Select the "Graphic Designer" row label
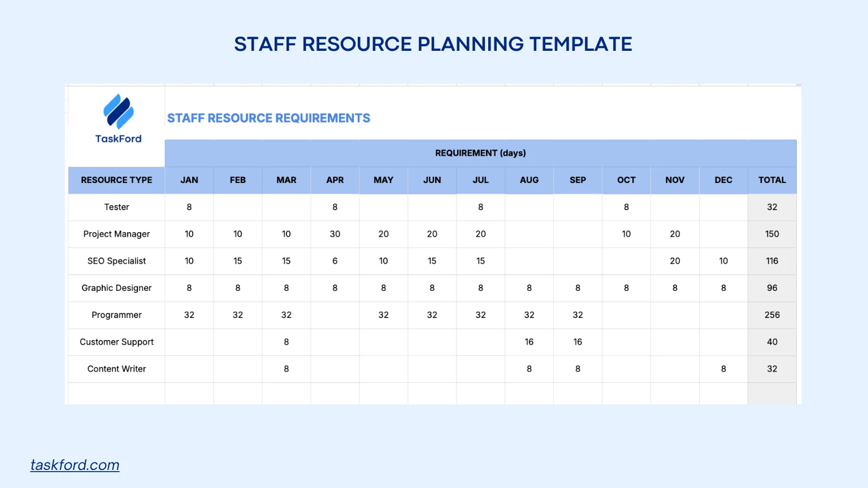The image size is (868, 488). pyautogui.click(x=116, y=288)
